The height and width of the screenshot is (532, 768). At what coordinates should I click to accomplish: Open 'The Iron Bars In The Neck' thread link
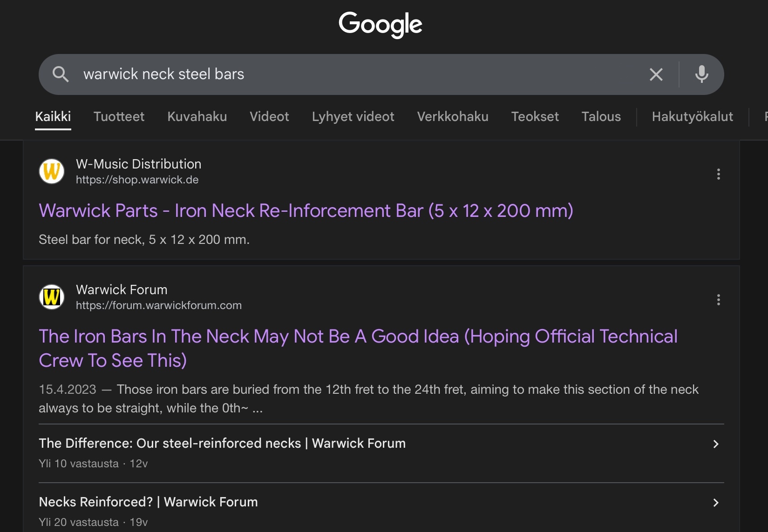[x=358, y=348]
